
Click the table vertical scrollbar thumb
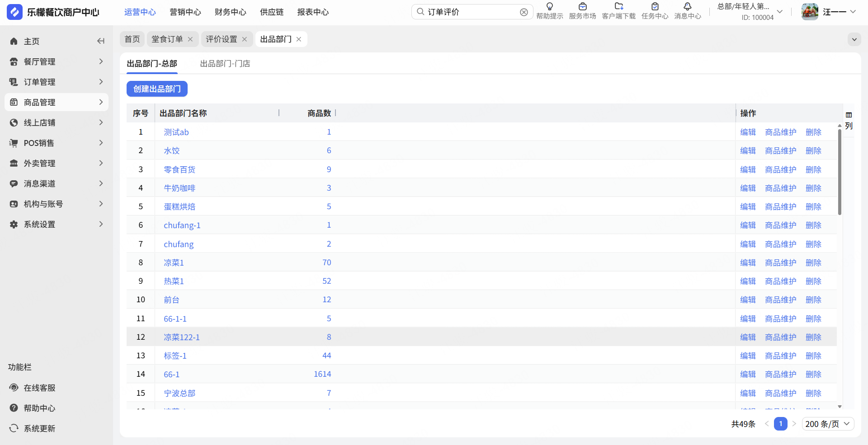[x=840, y=172]
